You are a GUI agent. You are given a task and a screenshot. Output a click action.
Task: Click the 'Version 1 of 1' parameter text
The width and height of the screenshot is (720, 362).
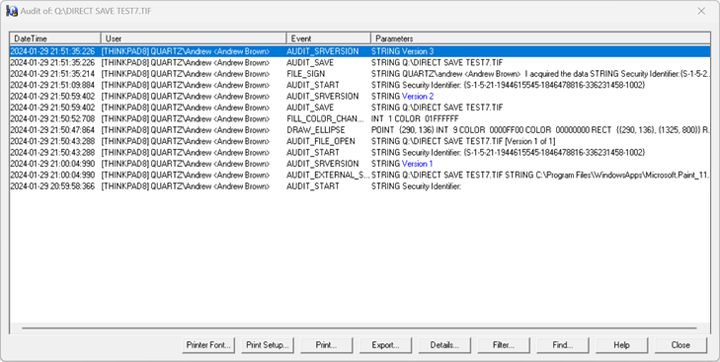(x=530, y=141)
